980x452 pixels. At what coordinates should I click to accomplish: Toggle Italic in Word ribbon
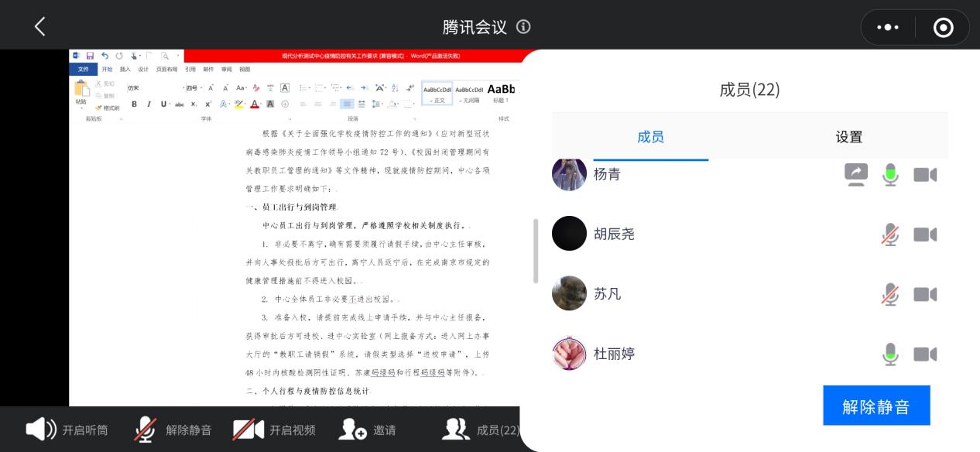tap(149, 104)
